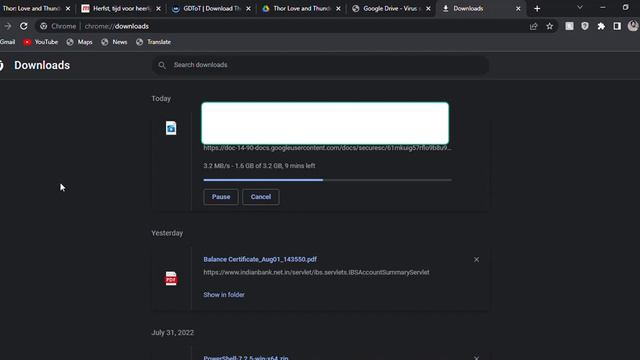Open Balance Certificate_Aug01_143550.pdf link
Image resolution: width=640 pixels, height=360 pixels.
click(x=260, y=260)
